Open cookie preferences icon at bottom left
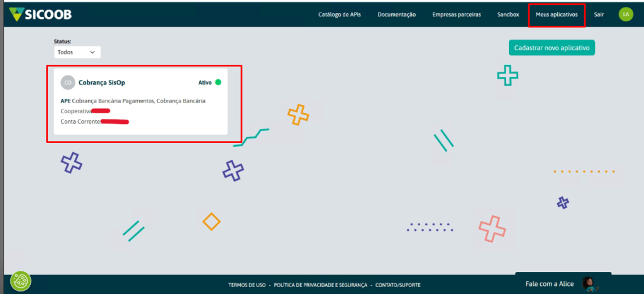Viewport: 644px width, 294px height. click(21, 280)
